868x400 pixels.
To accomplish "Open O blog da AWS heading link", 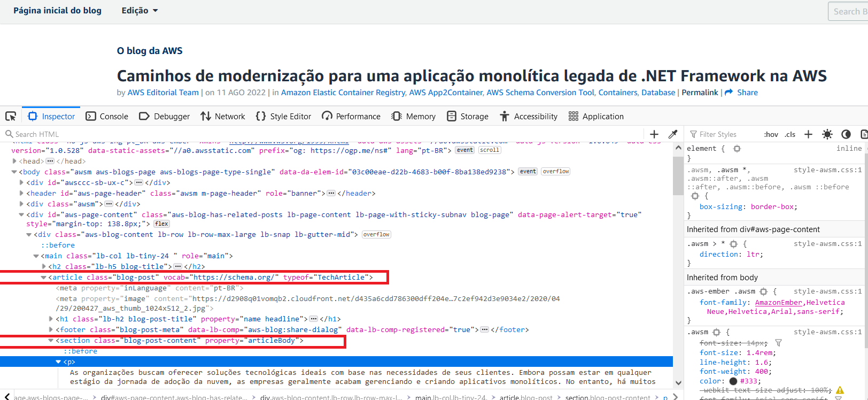I will point(150,51).
